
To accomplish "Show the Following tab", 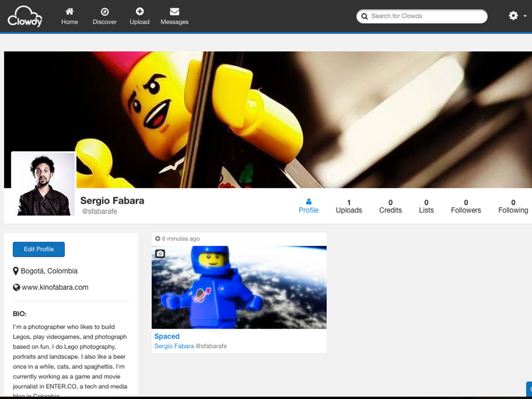I will pos(513,206).
